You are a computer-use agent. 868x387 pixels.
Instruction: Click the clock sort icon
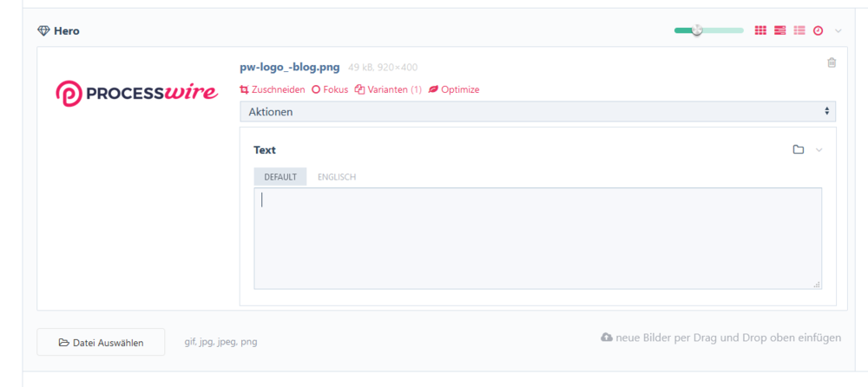coord(819,30)
